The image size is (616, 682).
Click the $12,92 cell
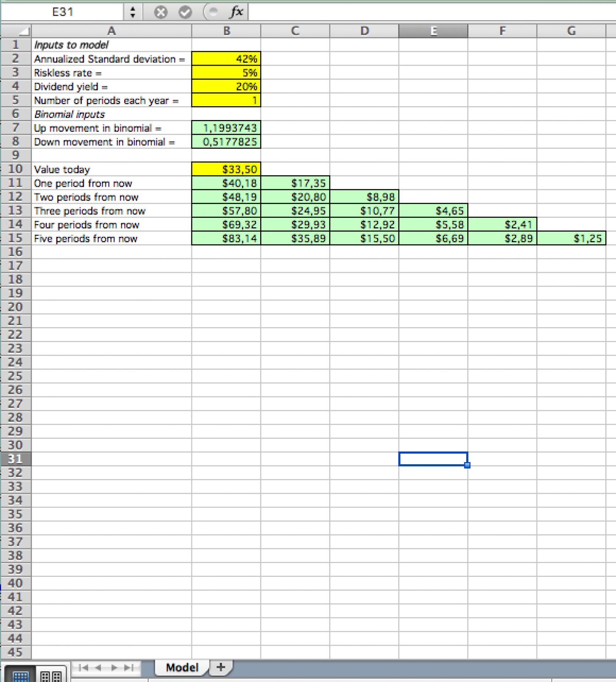[x=364, y=224]
